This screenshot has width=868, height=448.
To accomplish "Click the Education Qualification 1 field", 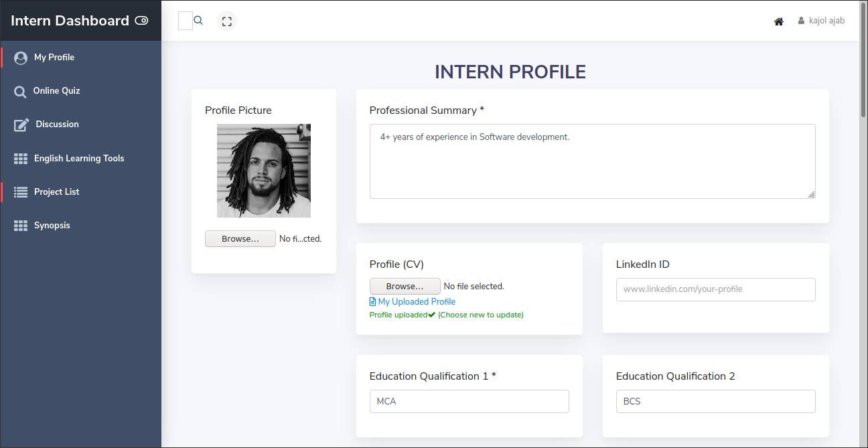I will (x=469, y=401).
